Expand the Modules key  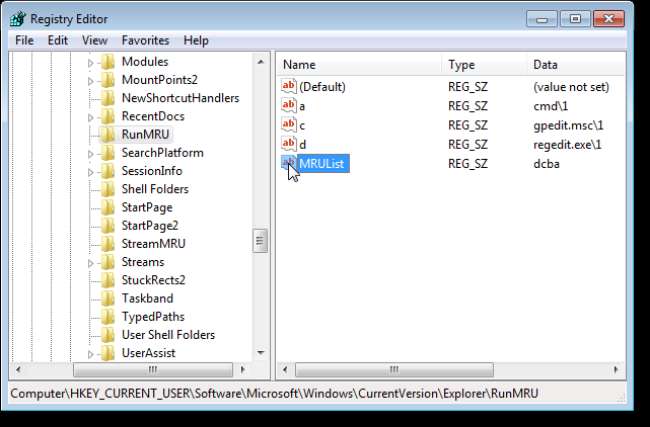pyautogui.click(x=90, y=63)
